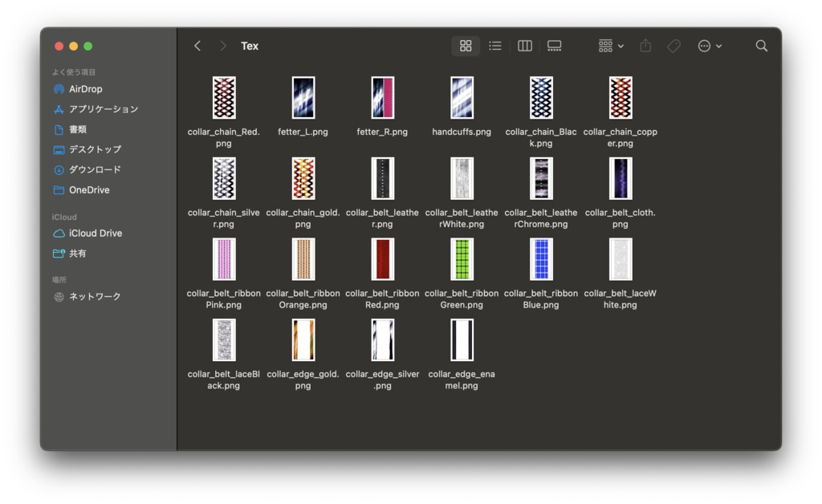Open iCloud Drive in the sidebar
The height and width of the screenshot is (504, 822).
(x=87, y=233)
